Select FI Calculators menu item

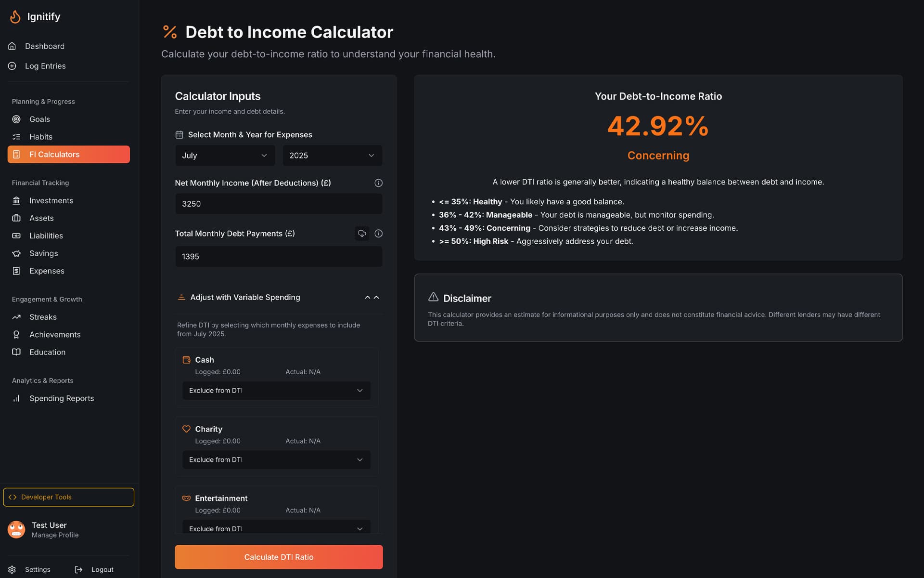(x=68, y=155)
